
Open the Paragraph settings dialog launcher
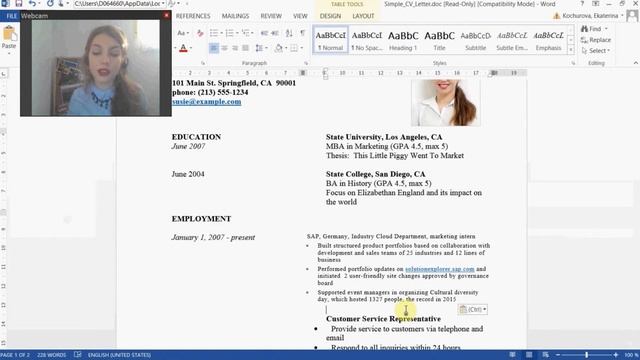(306, 63)
